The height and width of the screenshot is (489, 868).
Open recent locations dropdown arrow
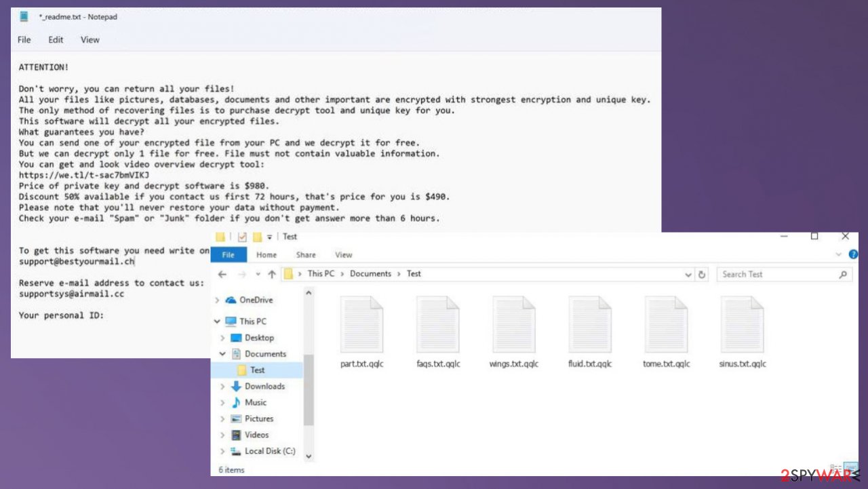coord(258,275)
